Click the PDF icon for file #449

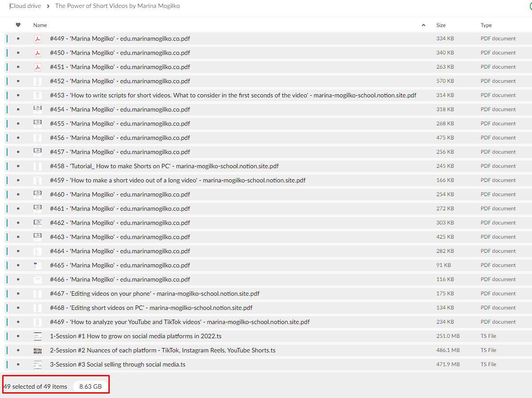(x=38, y=39)
